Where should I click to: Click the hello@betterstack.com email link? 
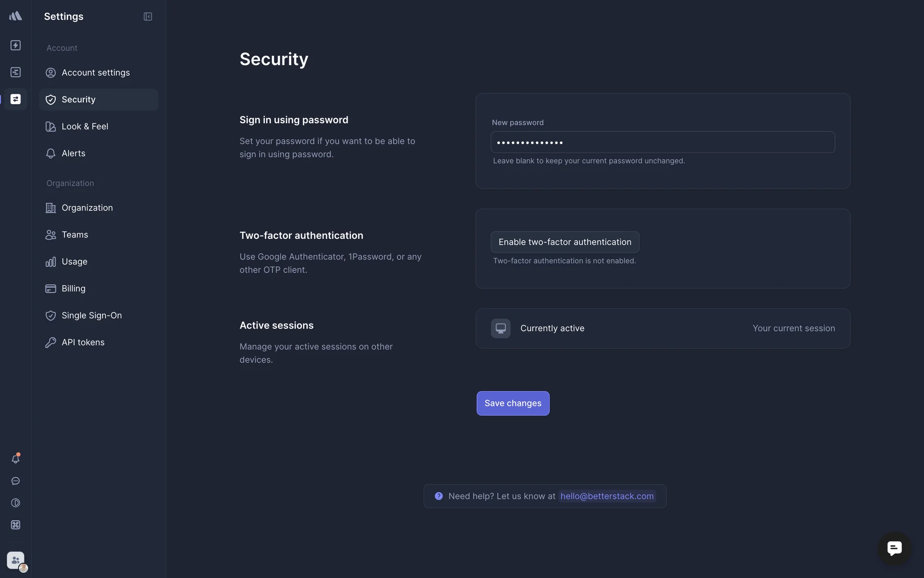(x=607, y=496)
